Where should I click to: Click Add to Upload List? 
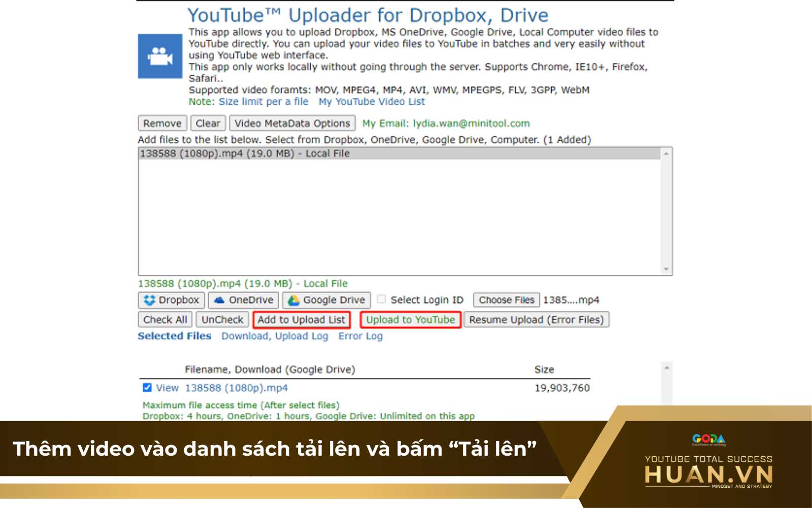pyautogui.click(x=301, y=320)
